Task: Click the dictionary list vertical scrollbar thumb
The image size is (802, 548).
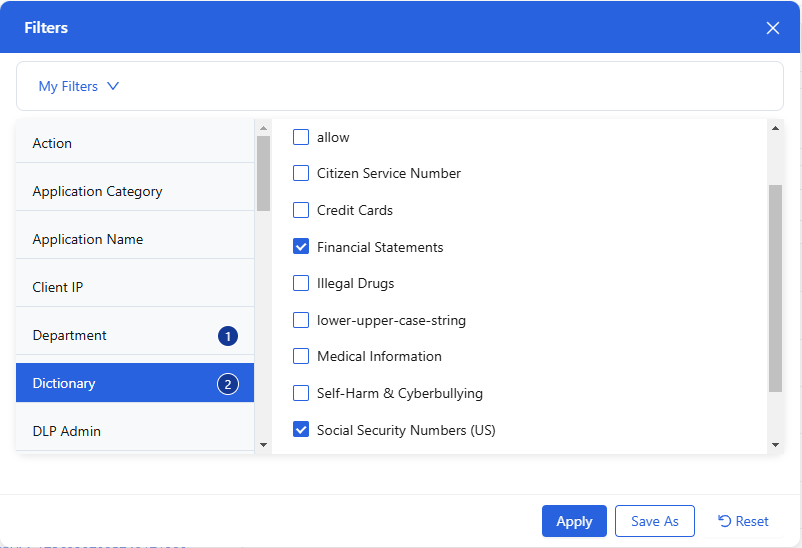Action: pos(775,288)
